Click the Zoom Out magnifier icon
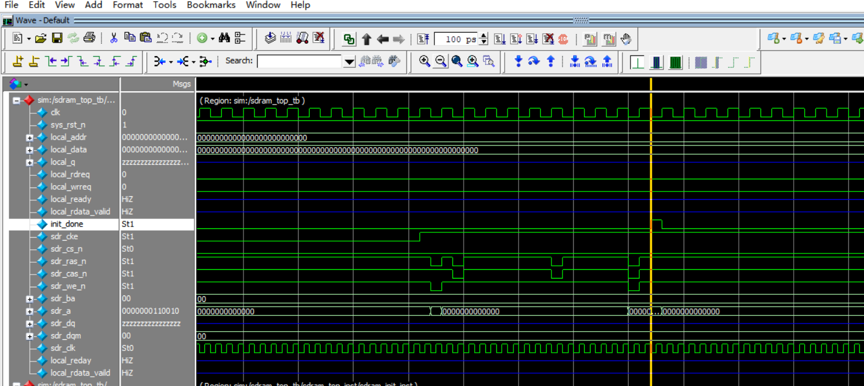Image resolution: width=864 pixels, height=386 pixels. (x=440, y=61)
